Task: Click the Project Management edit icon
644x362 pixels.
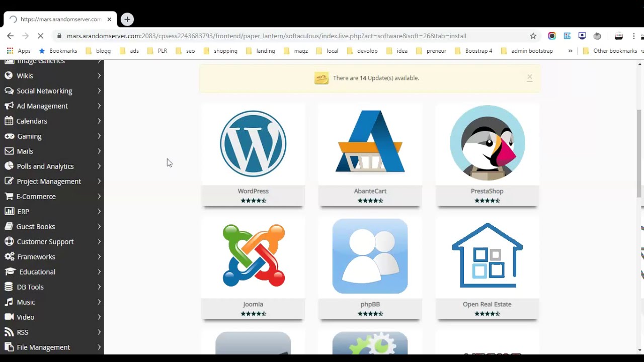Action: pyautogui.click(x=9, y=181)
